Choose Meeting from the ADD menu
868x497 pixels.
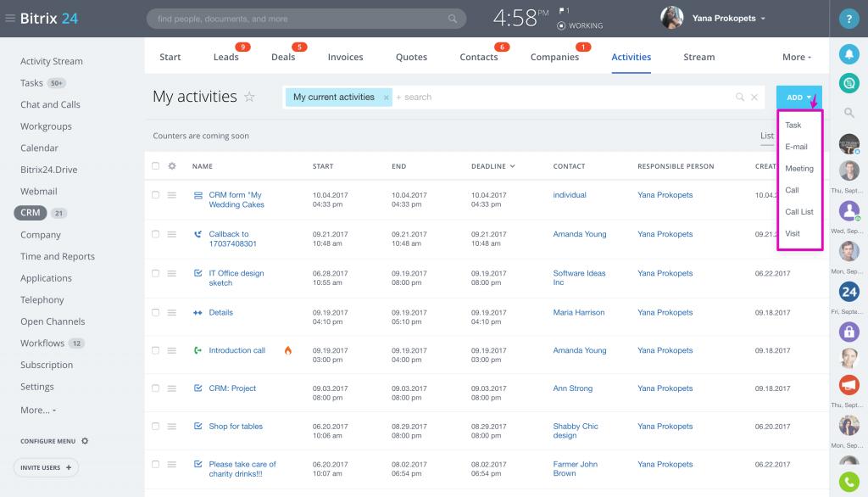[799, 169]
